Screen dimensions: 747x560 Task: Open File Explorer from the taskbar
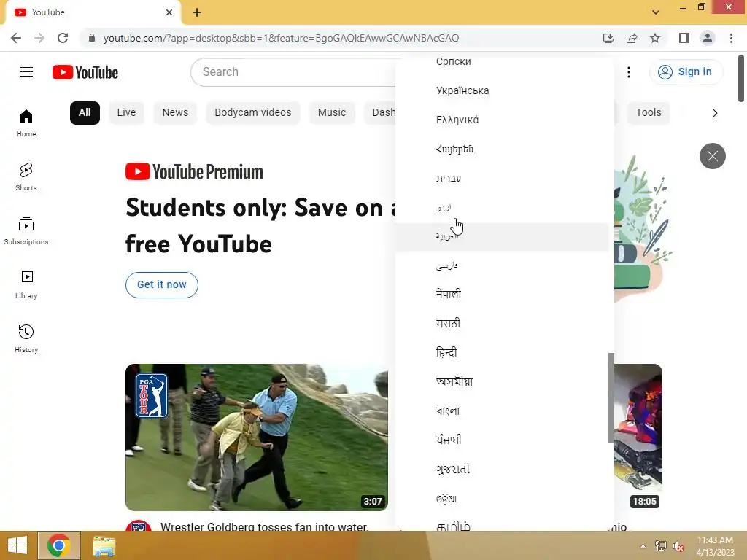104,545
